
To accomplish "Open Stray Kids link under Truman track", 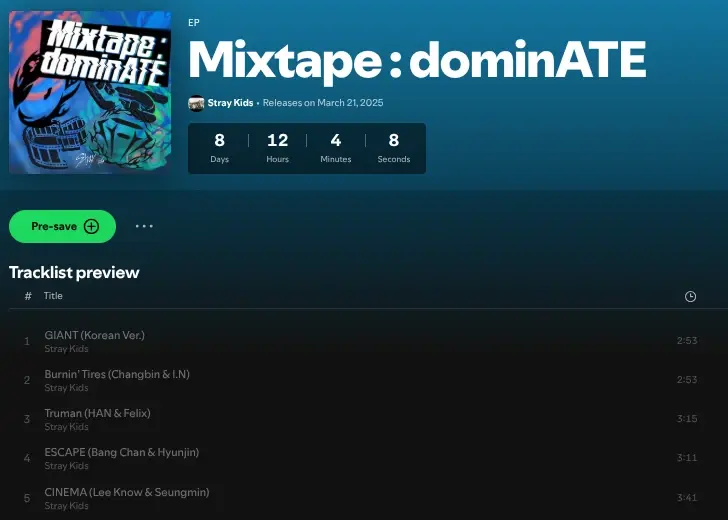I will [66, 427].
